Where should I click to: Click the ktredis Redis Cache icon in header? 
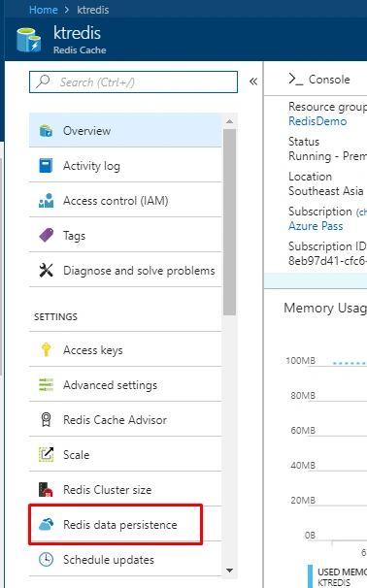(x=29, y=40)
